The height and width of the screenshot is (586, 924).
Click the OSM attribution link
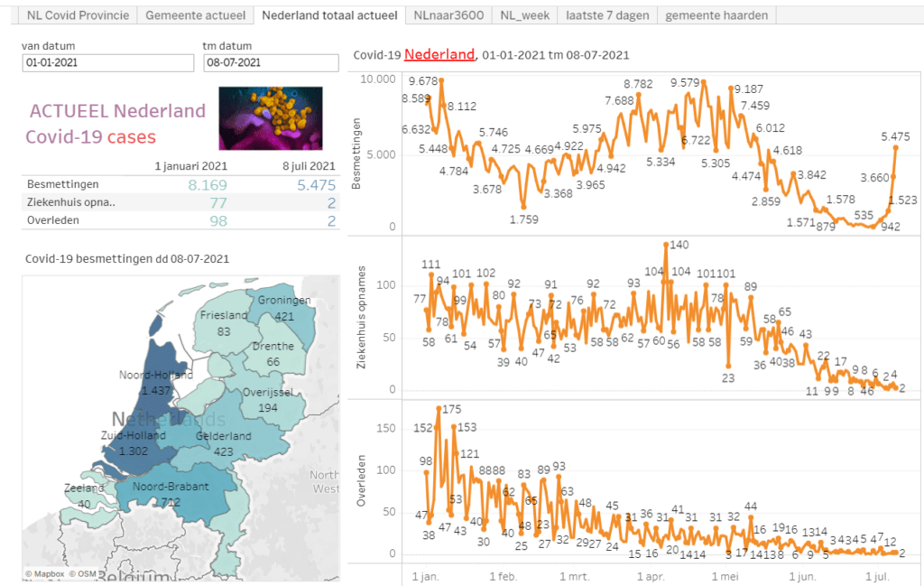86,573
